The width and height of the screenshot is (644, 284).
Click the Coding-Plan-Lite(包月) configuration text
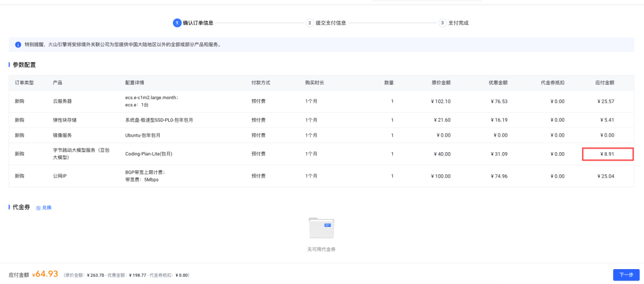pos(148,154)
